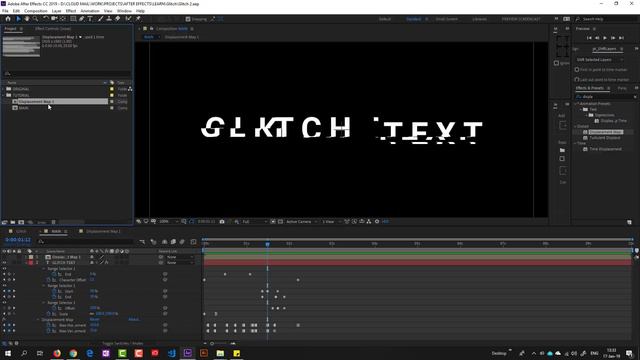Click the yellow label swatch of ORIGINAL folder

pos(112,89)
